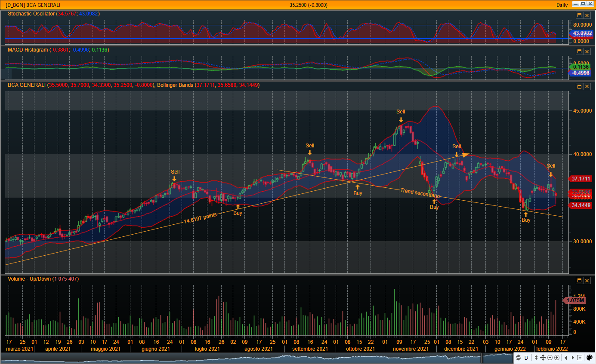
Task: Click the Buy marker in late gennaio 2022
Action: (x=526, y=217)
